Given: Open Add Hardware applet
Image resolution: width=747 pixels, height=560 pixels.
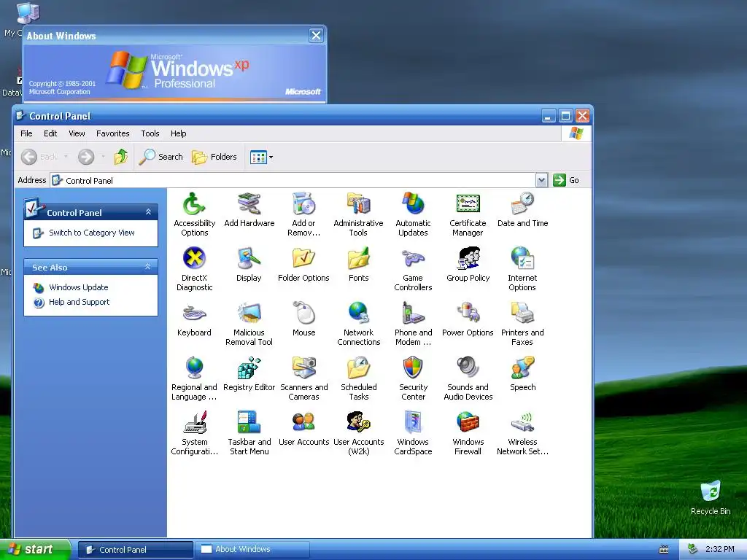Looking at the screenshot, I should [x=249, y=204].
